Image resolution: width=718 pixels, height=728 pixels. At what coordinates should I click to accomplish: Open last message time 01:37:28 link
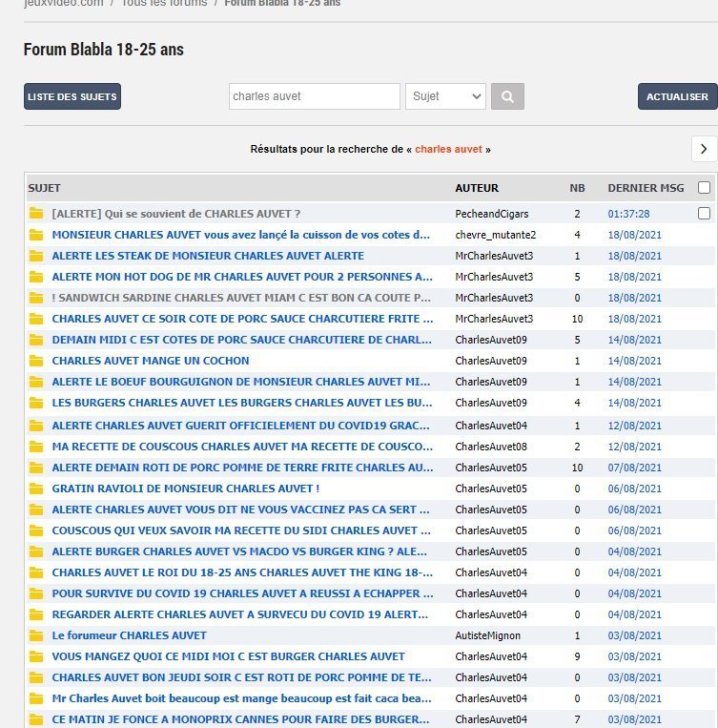click(628, 214)
